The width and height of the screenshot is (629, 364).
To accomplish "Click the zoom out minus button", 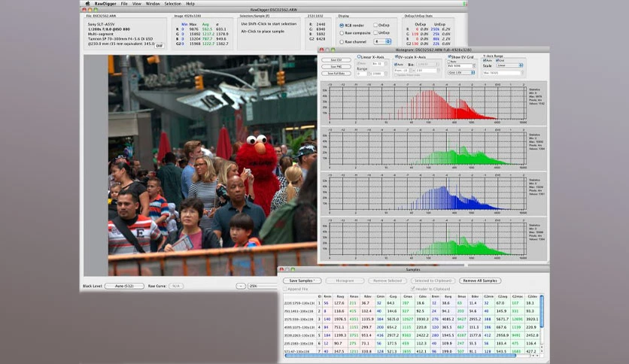I will coord(241,286).
